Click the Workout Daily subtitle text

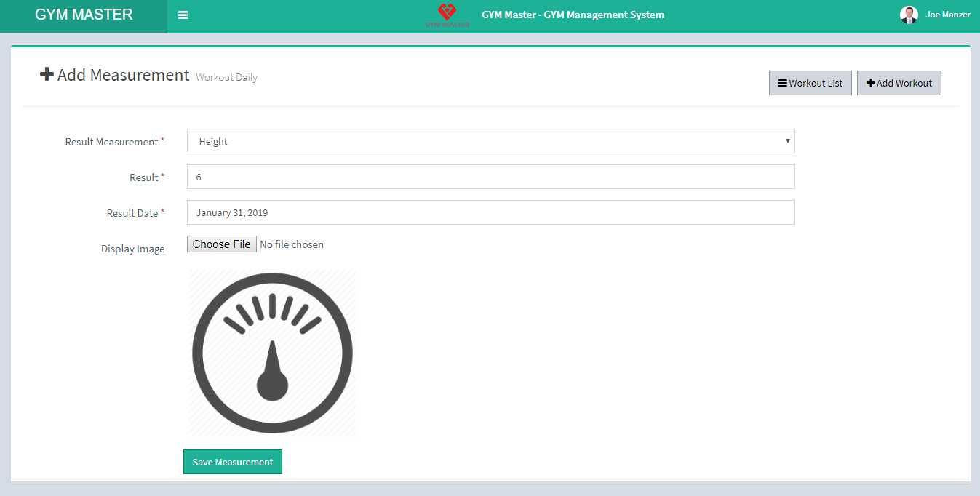[x=226, y=77]
